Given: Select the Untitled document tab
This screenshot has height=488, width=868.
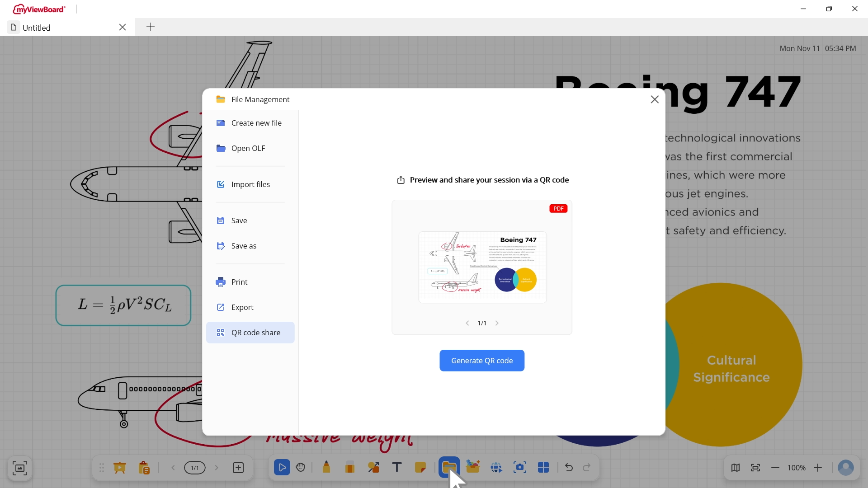Looking at the screenshot, I should (68, 28).
